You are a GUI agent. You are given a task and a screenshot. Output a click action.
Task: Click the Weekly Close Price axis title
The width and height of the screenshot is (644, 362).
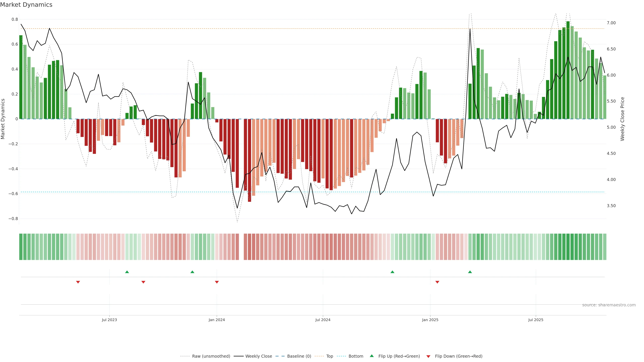tap(622, 119)
